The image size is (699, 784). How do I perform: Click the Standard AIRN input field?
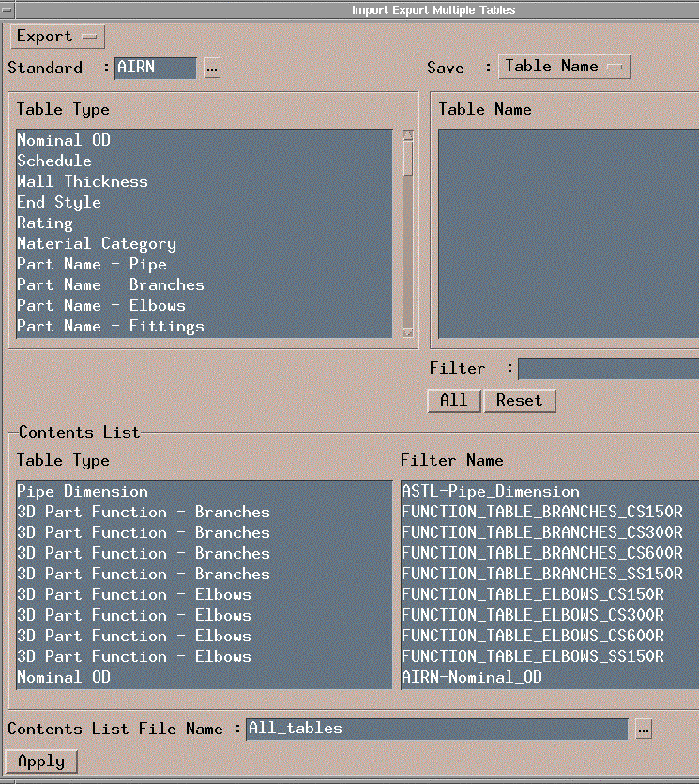tap(156, 68)
